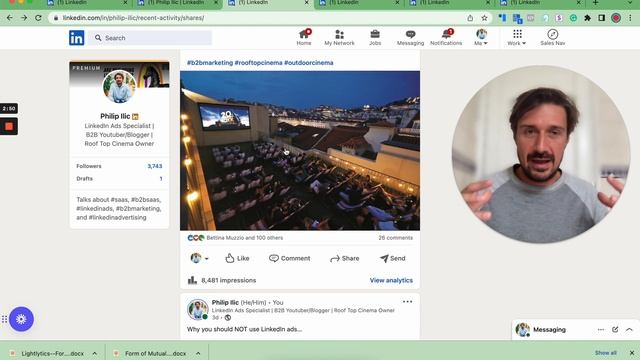Click the LinkedIn search field

[x=150, y=38]
